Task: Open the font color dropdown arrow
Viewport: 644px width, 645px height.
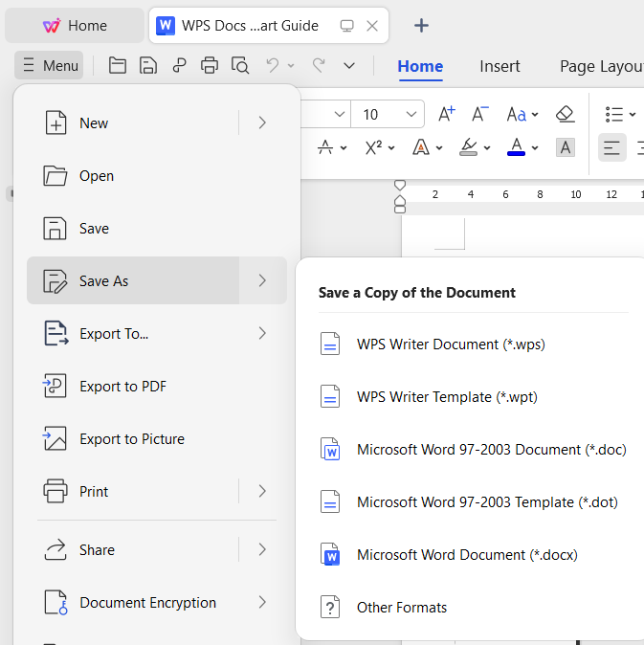Action: [535, 148]
